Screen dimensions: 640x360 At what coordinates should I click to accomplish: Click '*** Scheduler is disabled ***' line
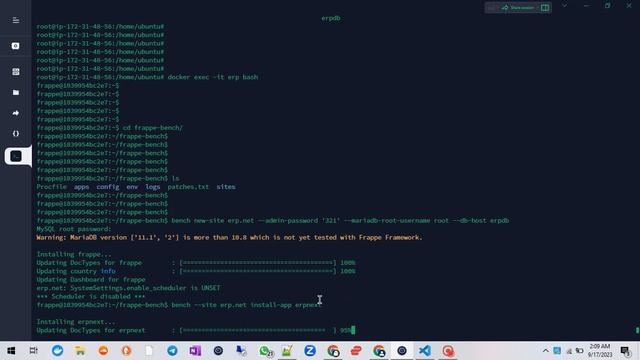tap(91, 296)
